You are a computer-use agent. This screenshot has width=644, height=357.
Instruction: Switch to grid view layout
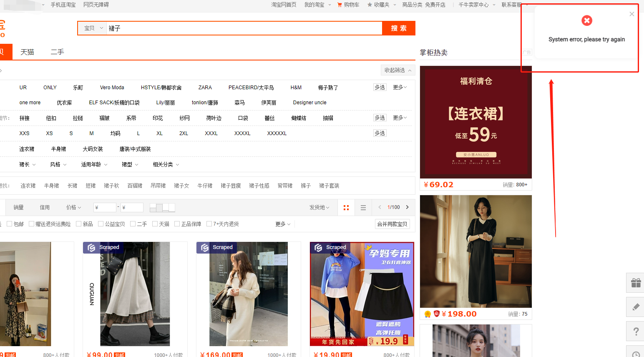346,207
